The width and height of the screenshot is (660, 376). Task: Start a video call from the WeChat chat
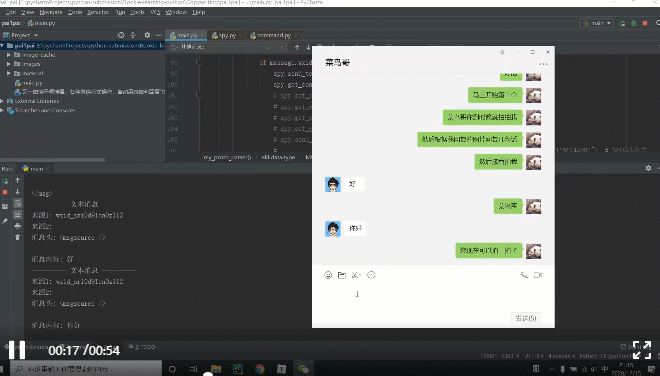538,275
